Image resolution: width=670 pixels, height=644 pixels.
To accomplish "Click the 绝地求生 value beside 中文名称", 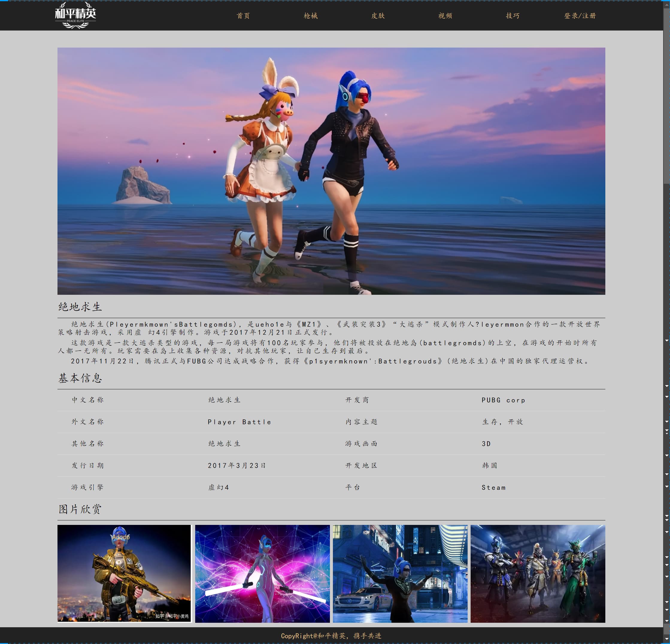I will 225,400.
